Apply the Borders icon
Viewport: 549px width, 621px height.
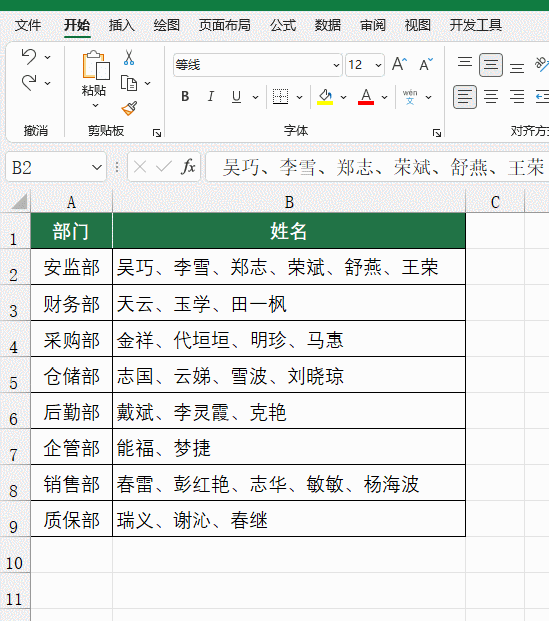(280, 96)
